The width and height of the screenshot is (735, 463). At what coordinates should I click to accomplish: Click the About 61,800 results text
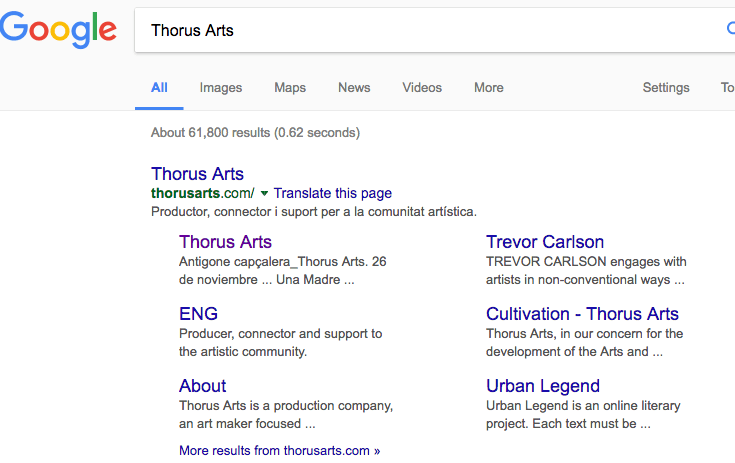tap(255, 133)
